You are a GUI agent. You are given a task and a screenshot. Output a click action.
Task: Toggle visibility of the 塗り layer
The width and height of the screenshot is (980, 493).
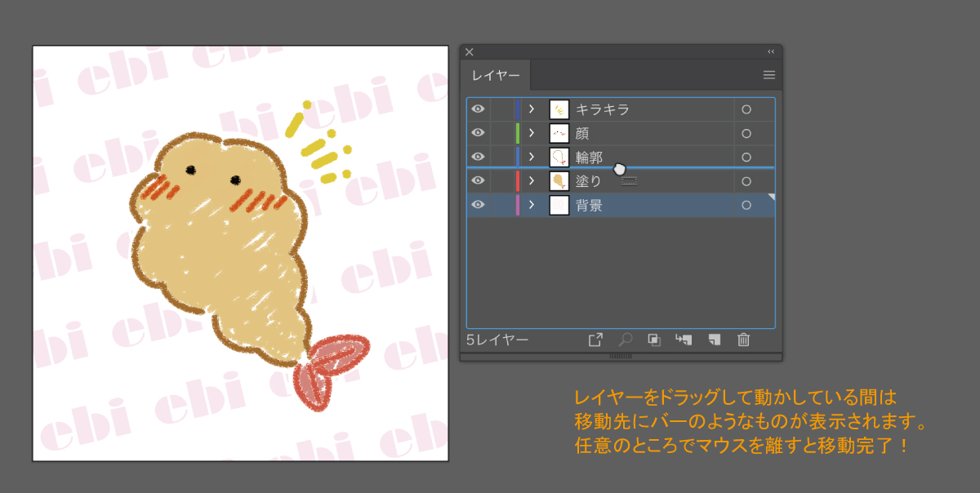[478, 181]
